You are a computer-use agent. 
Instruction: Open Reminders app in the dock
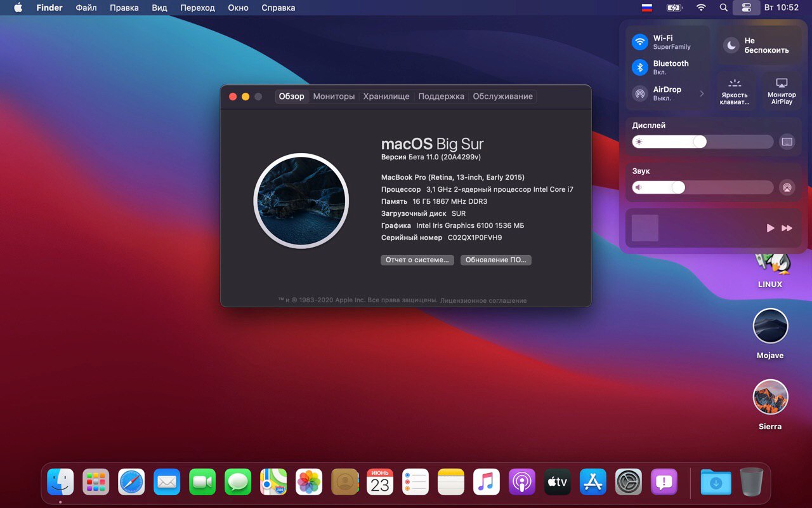tap(416, 483)
